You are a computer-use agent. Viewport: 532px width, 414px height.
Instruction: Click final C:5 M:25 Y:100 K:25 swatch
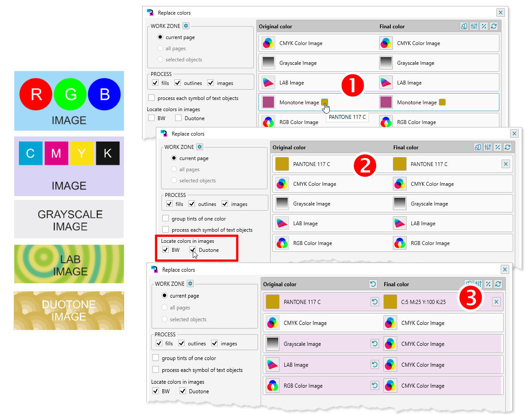(390, 302)
